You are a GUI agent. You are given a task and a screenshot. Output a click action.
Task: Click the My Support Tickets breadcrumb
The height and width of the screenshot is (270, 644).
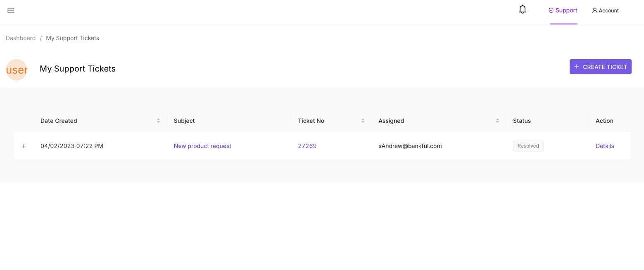tap(73, 38)
